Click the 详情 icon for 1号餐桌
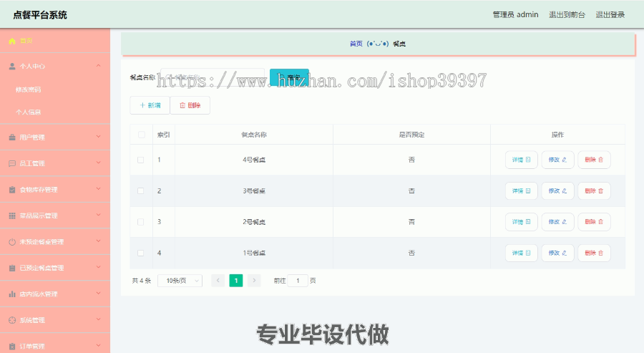The height and width of the screenshot is (353, 644). [528, 253]
